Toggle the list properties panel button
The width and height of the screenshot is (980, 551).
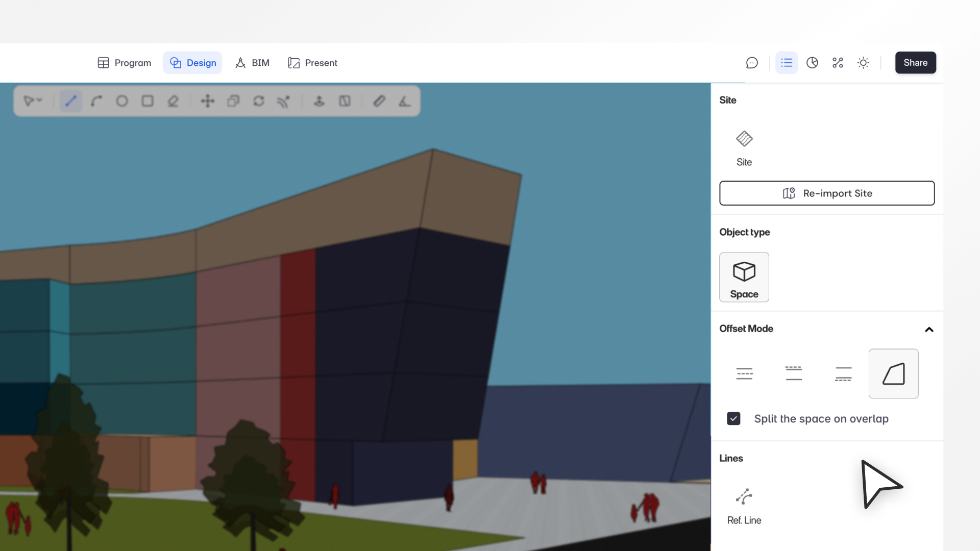(787, 63)
